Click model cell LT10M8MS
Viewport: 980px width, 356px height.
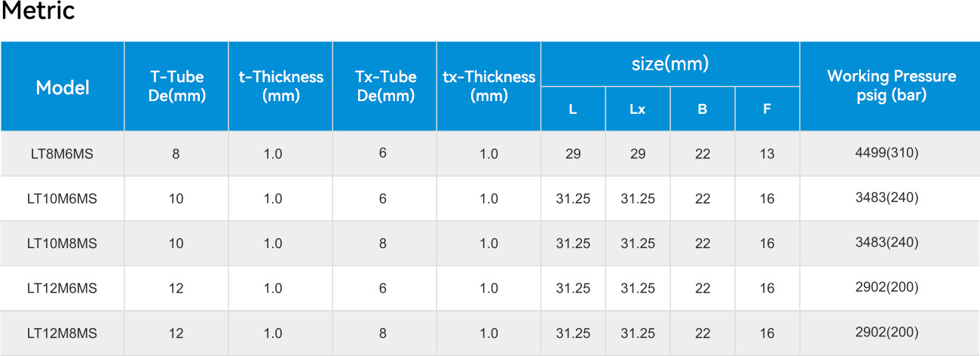pyautogui.click(x=63, y=244)
